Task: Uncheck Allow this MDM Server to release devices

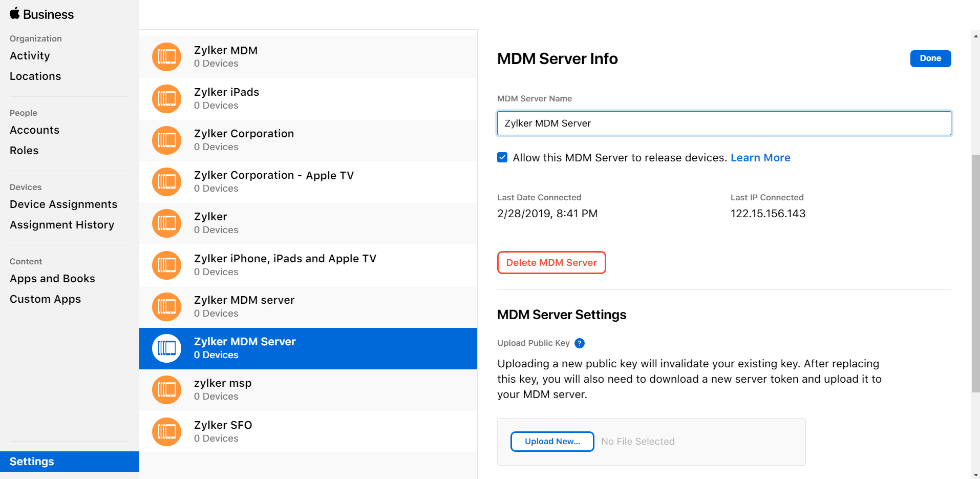Action: click(x=502, y=158)
